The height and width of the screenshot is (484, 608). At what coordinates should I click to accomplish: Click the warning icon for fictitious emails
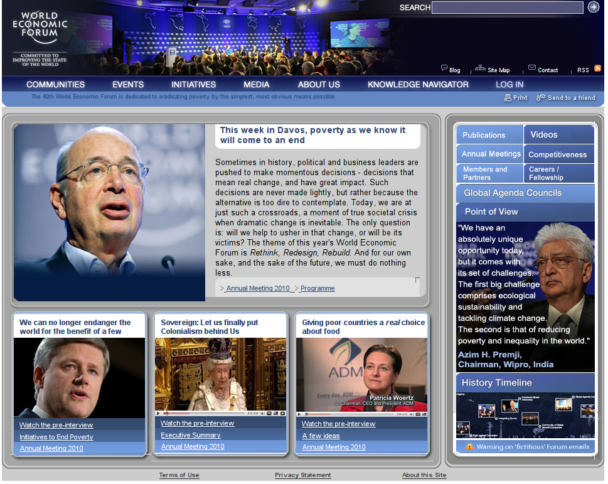click(469, 446)
